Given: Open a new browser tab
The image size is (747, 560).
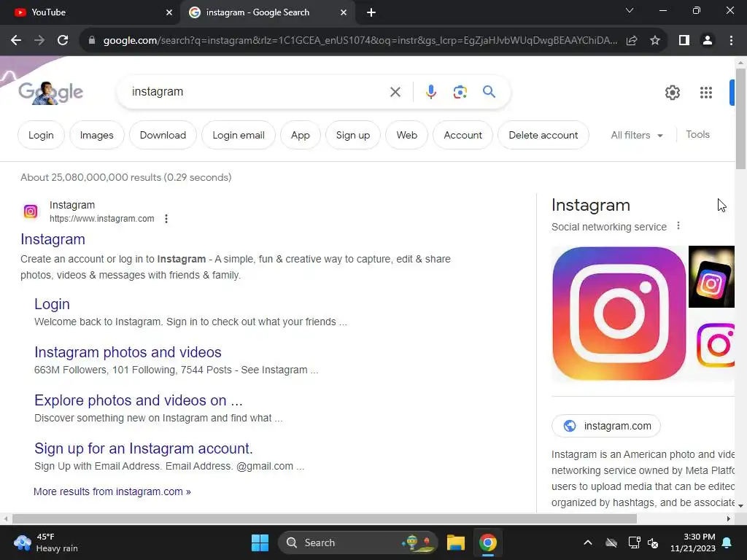Looking at the screenshot, I should point(371,12).
